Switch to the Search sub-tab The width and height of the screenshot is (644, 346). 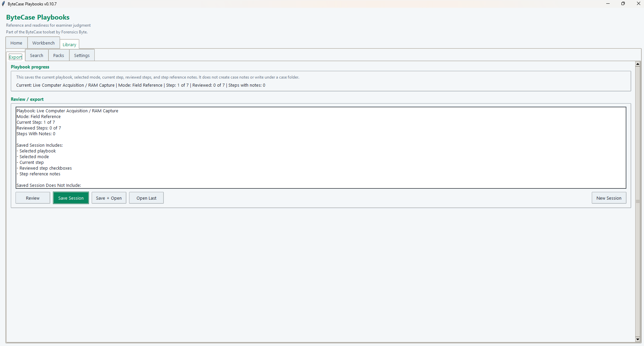(x=36, y=55)
